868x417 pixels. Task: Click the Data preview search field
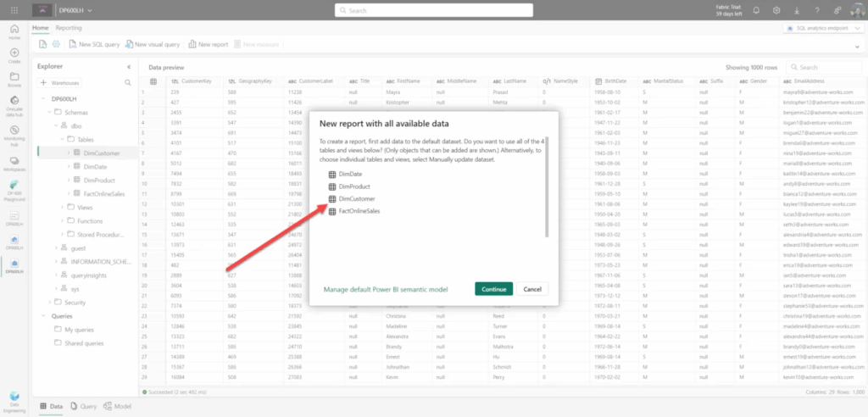(824, 67)
